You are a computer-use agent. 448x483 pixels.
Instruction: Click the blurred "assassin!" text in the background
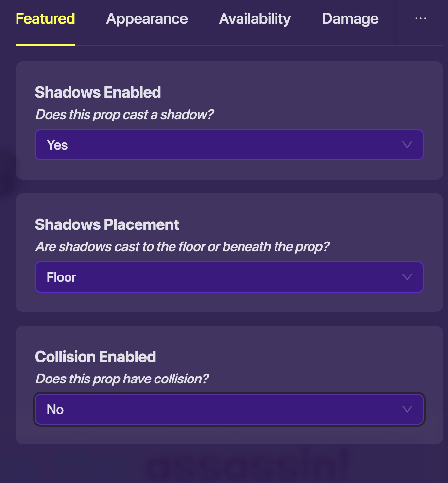click(x=248, y=466)
